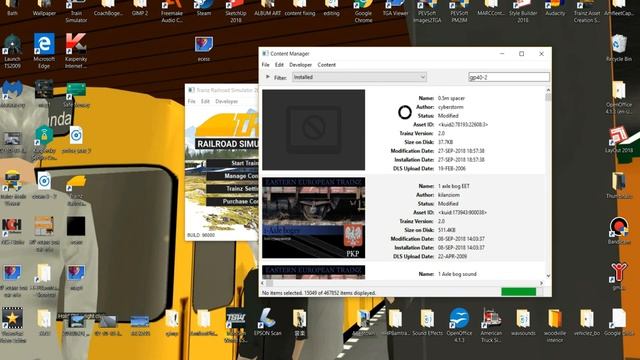Open the File menu in Trainz launcher window
640x360 pixels.
(x=191, y=101)
